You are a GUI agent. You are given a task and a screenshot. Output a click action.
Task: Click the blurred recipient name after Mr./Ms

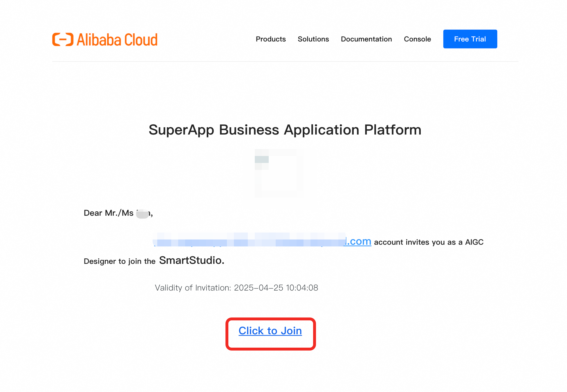142,214
